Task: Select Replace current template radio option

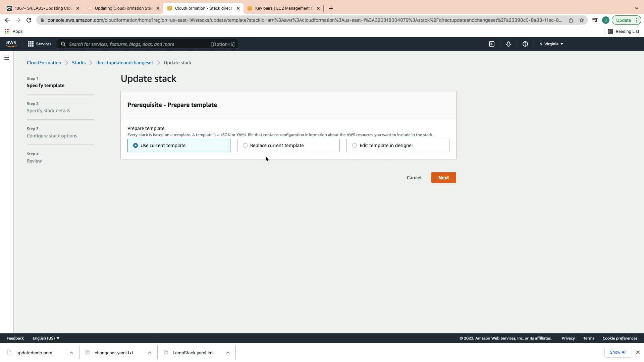Action: (245, 145)
